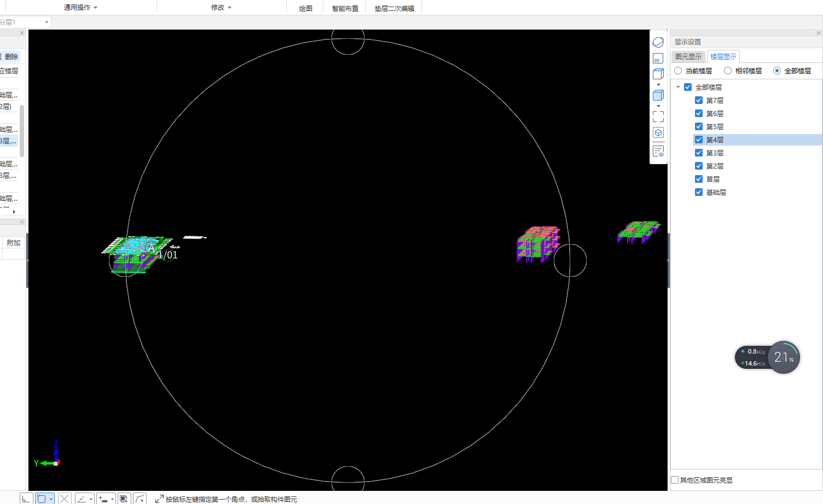Open rectangle selection mode dropdown arrow
The width and height of the screenshot is (823, 504).
51,499
